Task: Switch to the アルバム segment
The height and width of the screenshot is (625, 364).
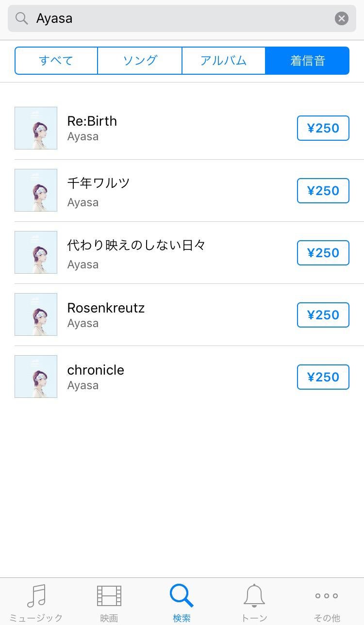Action: [x=224, y=61]
